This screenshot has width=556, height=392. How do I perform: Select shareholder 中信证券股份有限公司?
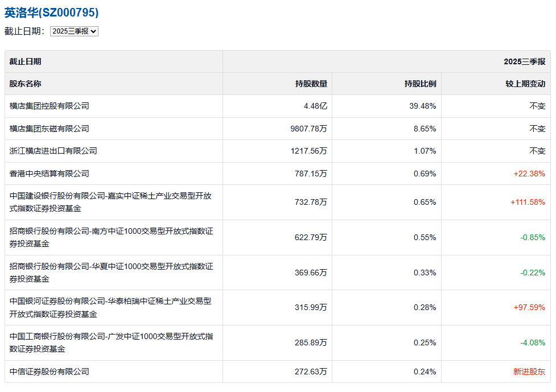coord(50,372)
